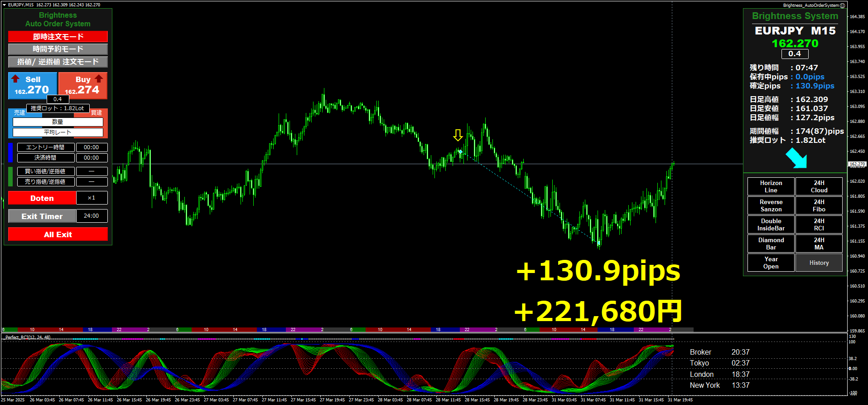Image resolution: width=868 pixels, height=405 pixels.
Task: Click the Broker 20:37 clock entry
Action: click(720, 352)
